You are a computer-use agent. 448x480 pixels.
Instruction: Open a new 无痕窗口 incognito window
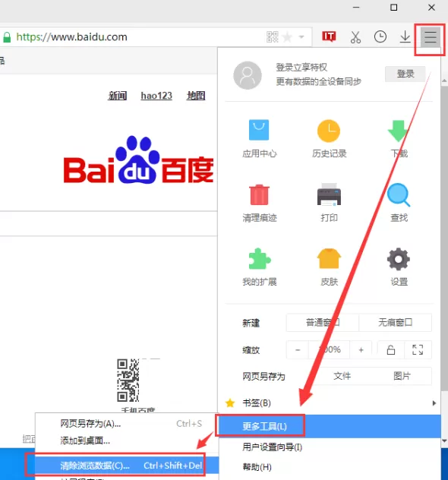pos(396,322)
